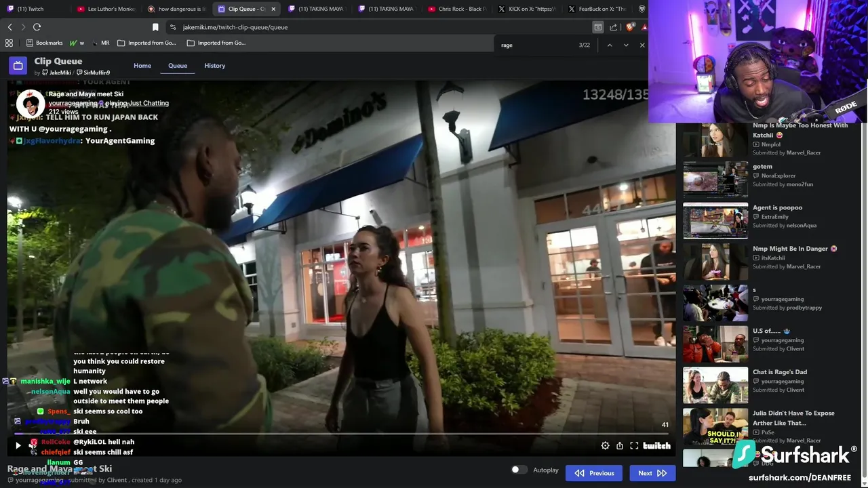Open the Home tab of Clip Queue
The height and width of the screenshot is (488, 868).
point(142,66)
